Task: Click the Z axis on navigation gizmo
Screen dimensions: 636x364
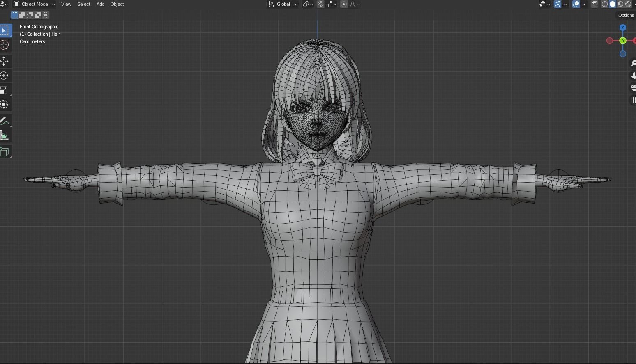Action: point(623,27)
